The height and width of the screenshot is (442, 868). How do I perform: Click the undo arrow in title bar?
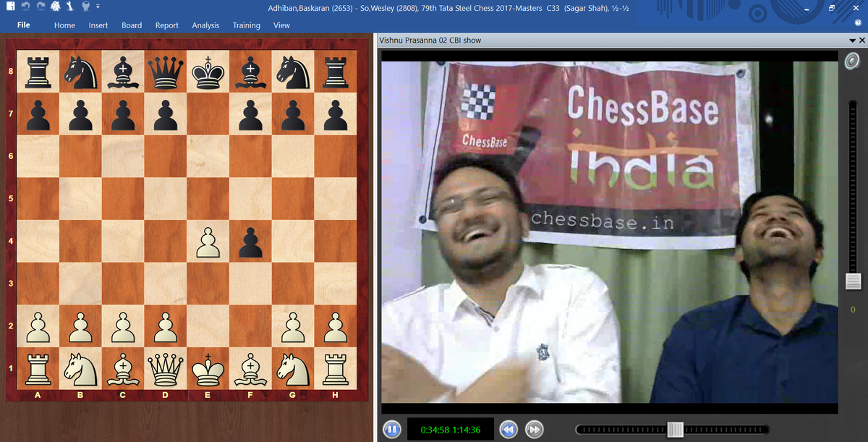pyautogui.click(x=24, y=7)
